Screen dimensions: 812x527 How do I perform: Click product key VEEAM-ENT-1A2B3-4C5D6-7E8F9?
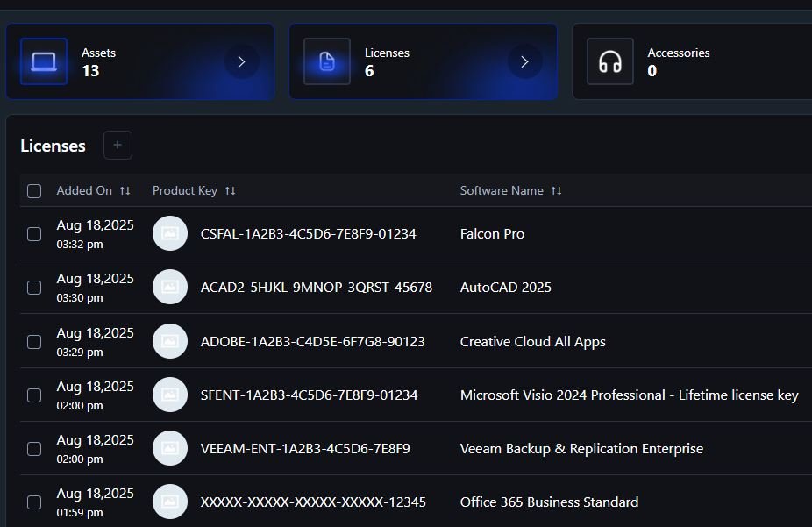click(305, 449)
